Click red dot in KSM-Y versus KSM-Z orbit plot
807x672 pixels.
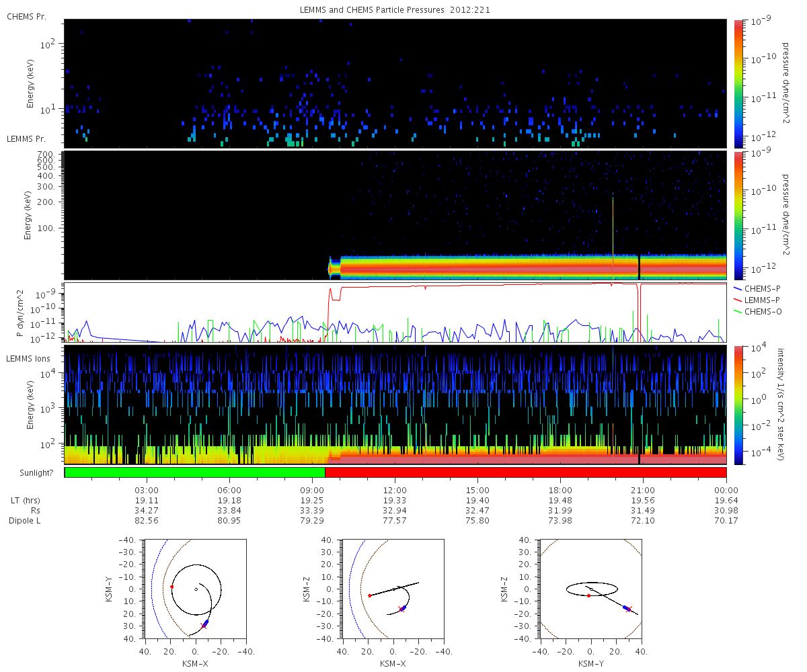588,595
